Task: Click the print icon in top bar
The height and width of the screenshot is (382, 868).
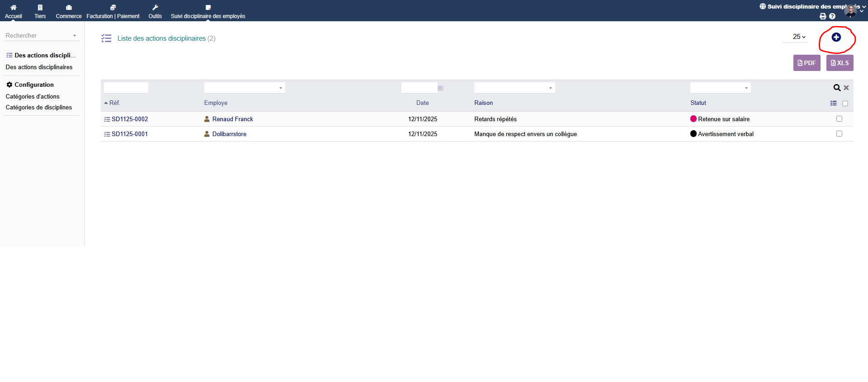Action: tap(823, 16)
